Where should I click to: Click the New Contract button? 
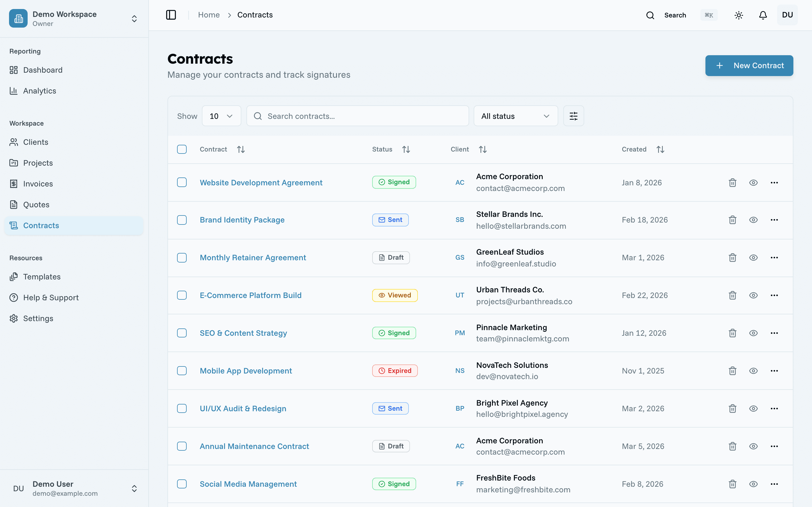pyautogui.click(x=749, y=65)
